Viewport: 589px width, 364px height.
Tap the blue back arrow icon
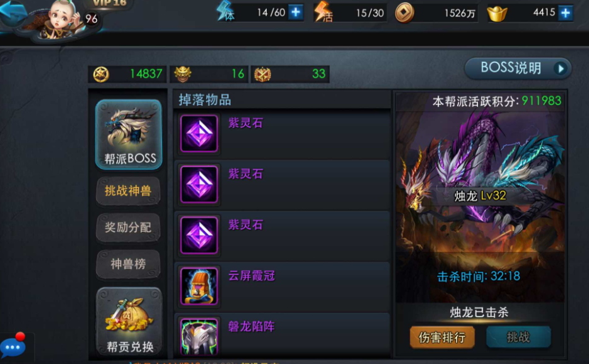(13, 12)
